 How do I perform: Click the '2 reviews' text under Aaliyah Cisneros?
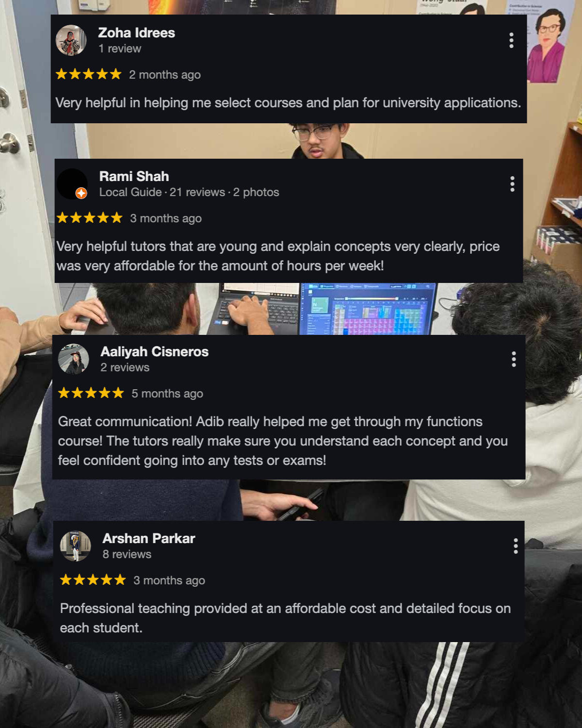(125, 367)
